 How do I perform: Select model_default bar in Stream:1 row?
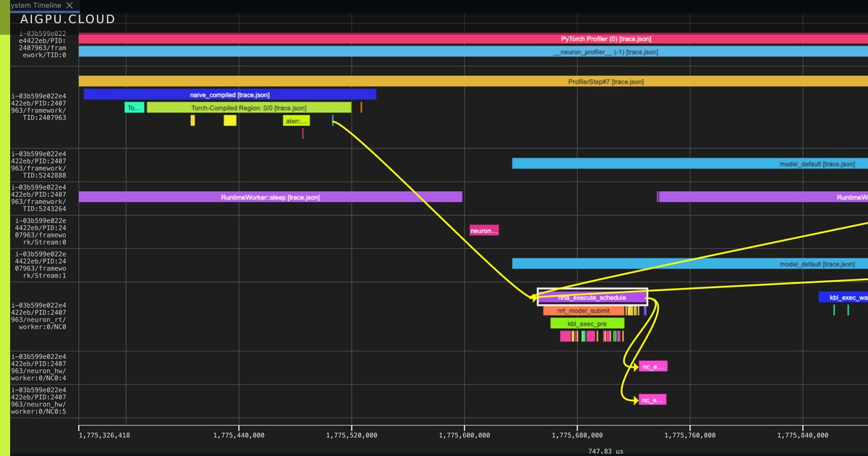[690, 264]
